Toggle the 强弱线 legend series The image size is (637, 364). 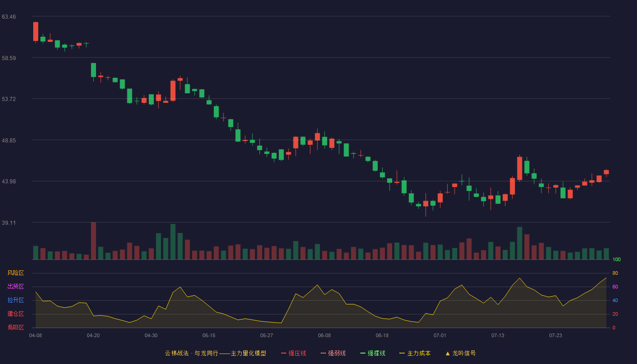click(x=333, y=353)
